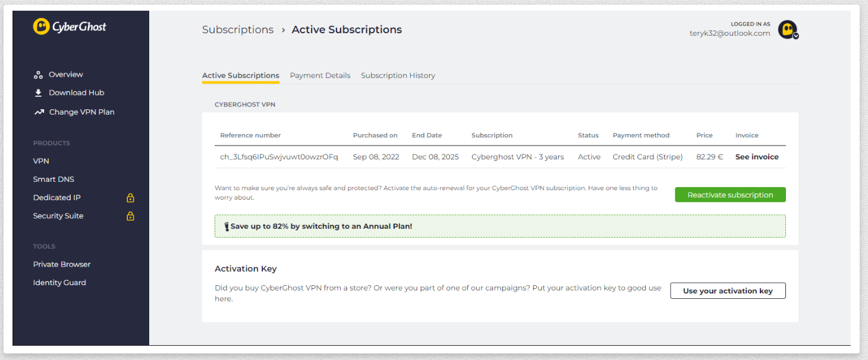
Task: Click the PRODUCTS sidebar heading
Action: click(x=52, y=143)
